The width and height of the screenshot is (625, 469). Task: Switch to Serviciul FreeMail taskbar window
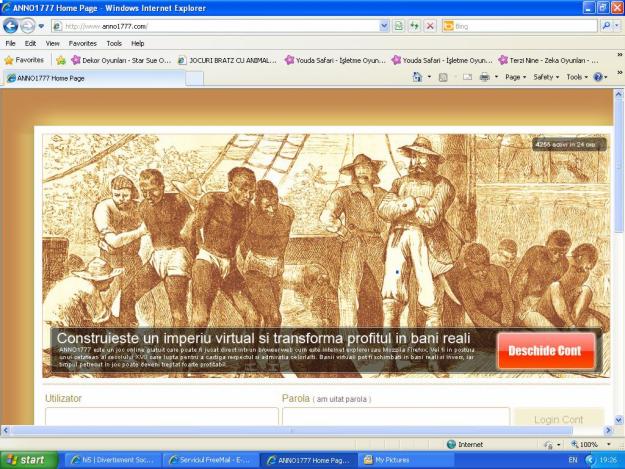[210, 460]
